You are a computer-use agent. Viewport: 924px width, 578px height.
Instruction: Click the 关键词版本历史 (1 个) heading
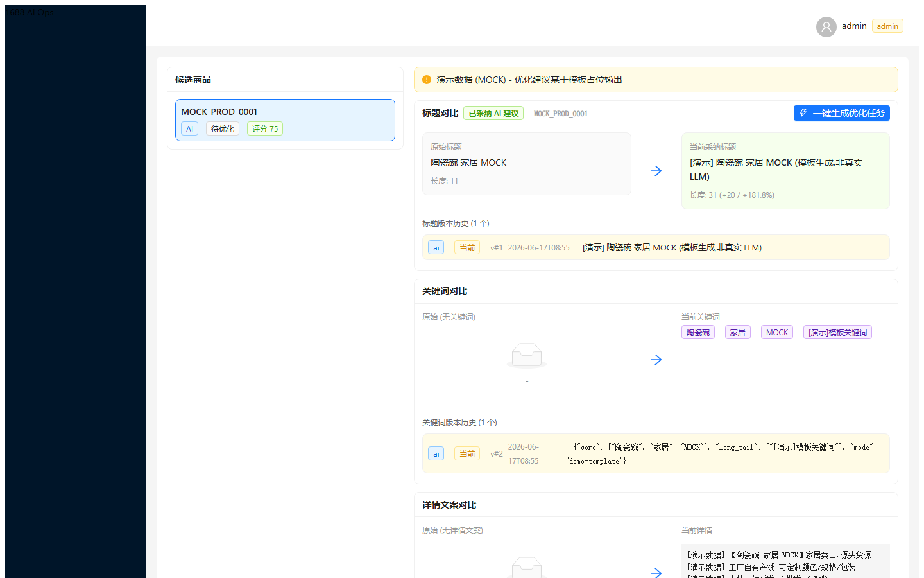(x=459, y=423)
